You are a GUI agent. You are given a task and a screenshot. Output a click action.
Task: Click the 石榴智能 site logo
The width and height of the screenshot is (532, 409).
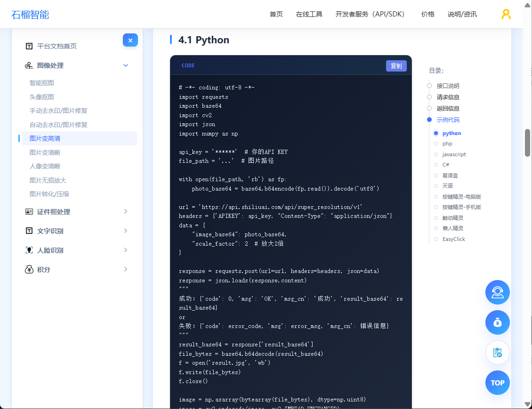30,15
